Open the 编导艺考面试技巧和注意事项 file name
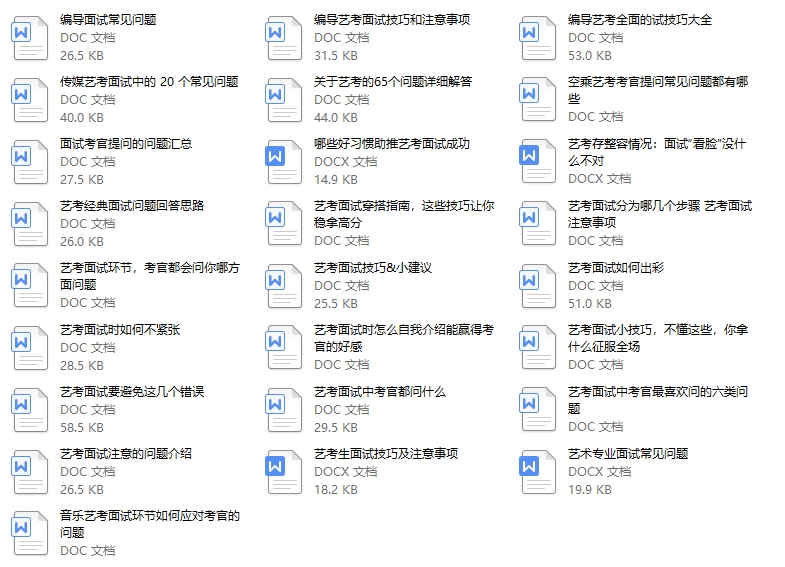Screen dimensions: 785x567 (391, 20)
